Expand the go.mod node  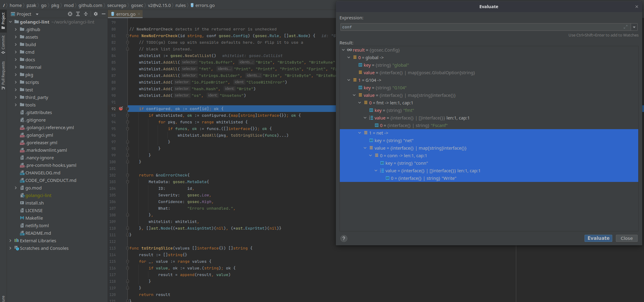click(16, 188)
